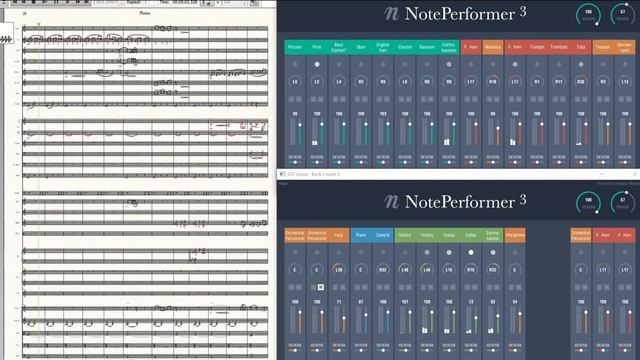Click the Oboe pan knob
Screen dimensions: 640x360
(361, 82)
